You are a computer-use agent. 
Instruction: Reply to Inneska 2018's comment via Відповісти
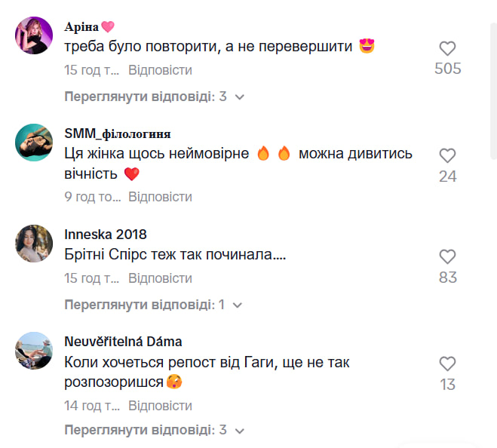[160, 278]
